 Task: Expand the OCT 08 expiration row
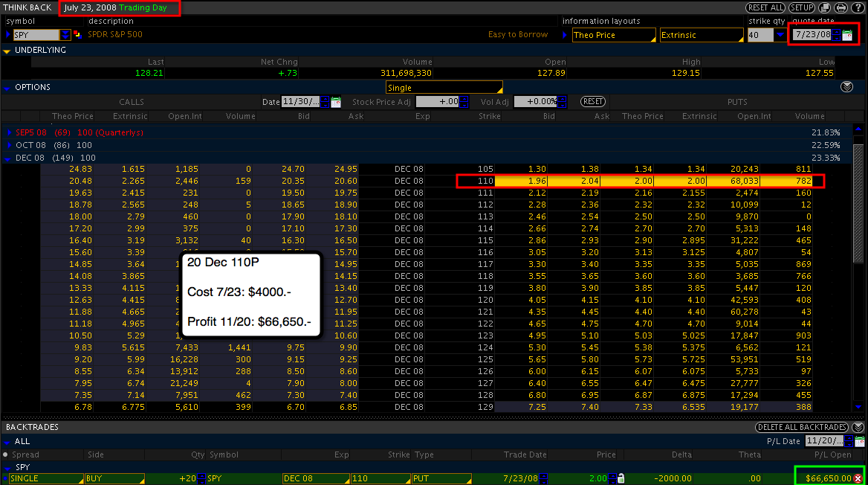pyautogui.click(x=9, y=145)
